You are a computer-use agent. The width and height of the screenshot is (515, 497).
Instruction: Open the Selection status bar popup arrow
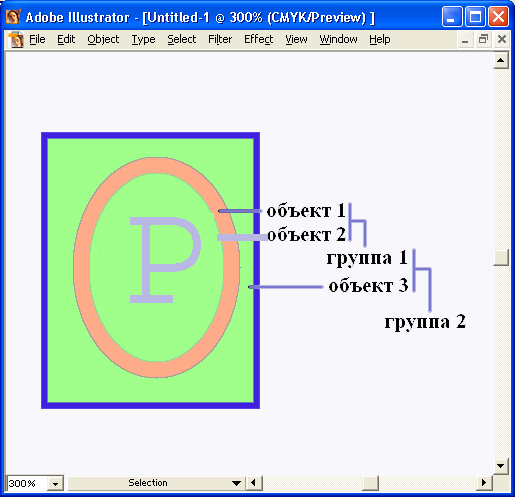coord(236,483)
